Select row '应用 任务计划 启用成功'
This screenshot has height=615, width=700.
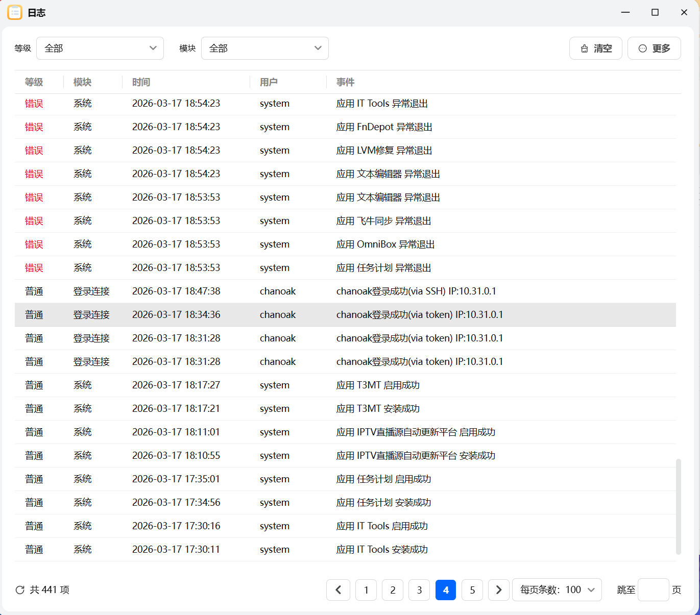pos(345,479)
